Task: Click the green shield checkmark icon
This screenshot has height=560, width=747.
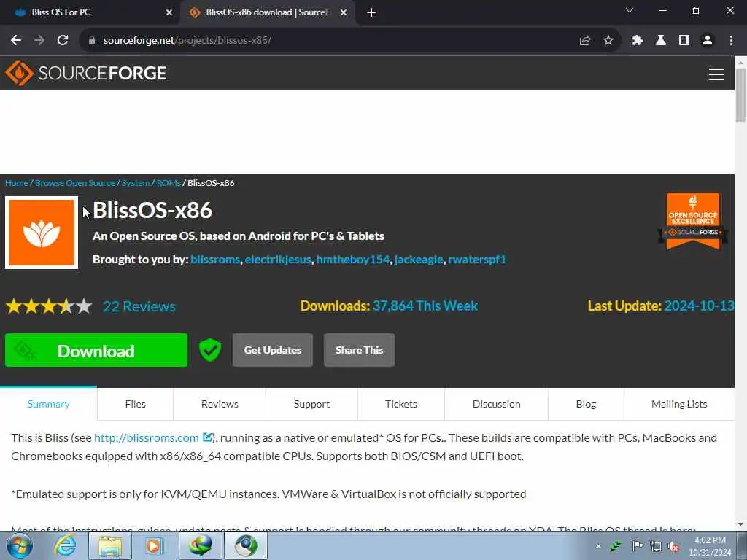Action: (210, 350)
